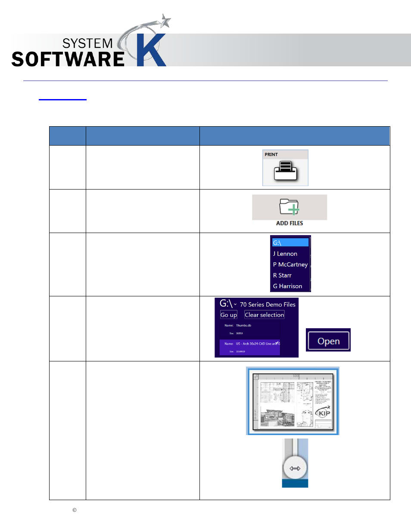Screen dimensions: 411x532
Task: Click the KIP drawing preview thumbnail
Action: pyautogui.click(x=293, y=401)
